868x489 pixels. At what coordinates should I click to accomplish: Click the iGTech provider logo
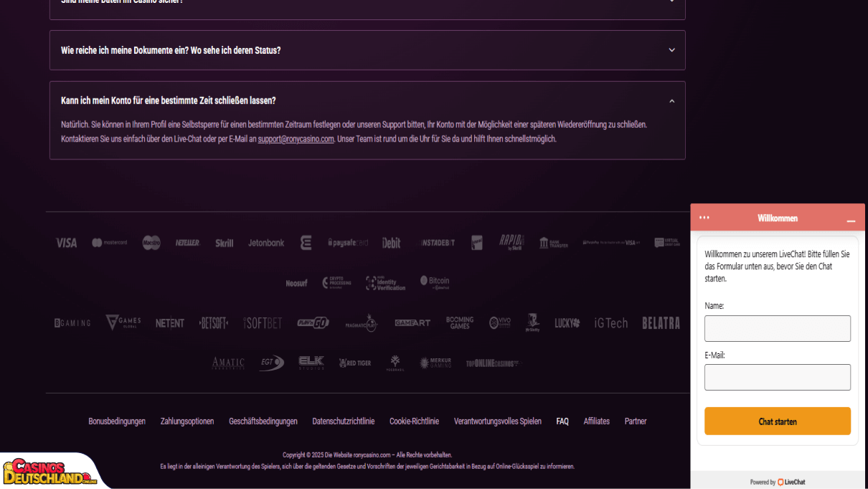[611, 323]
